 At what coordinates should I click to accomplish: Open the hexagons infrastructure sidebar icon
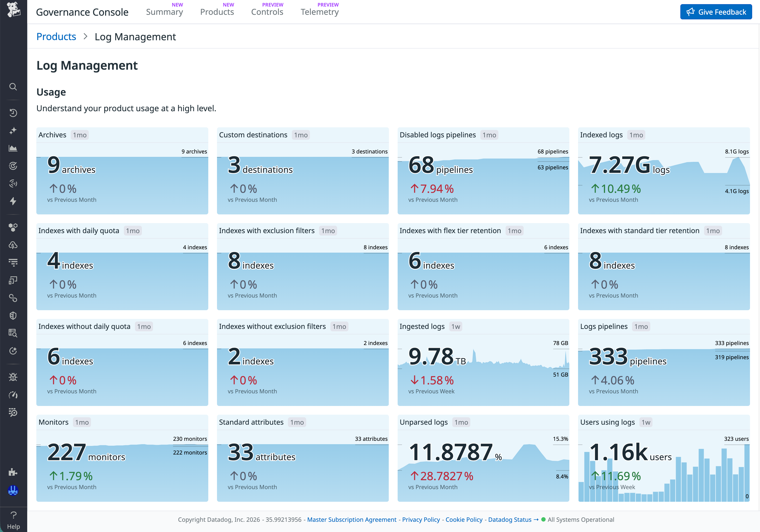click(13, 227)
